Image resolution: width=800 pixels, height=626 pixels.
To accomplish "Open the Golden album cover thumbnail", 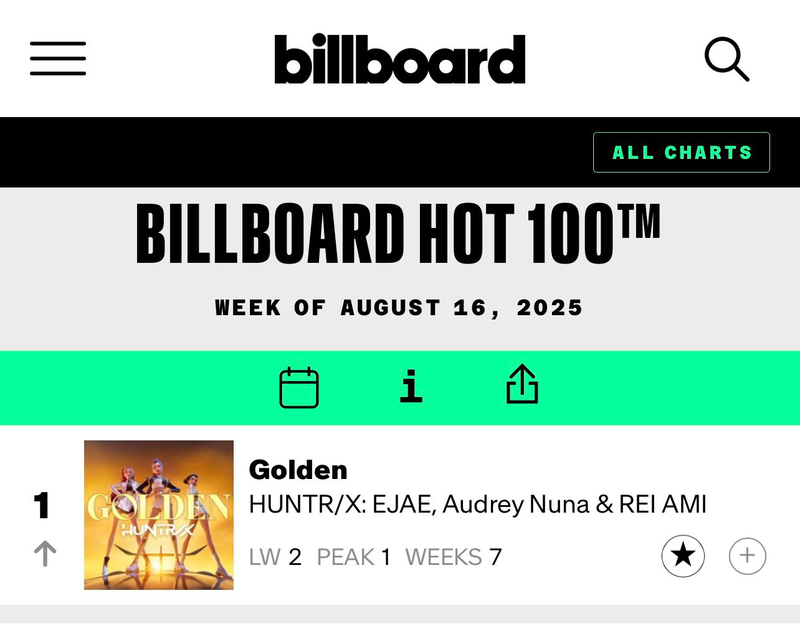I will click(159, 515).
